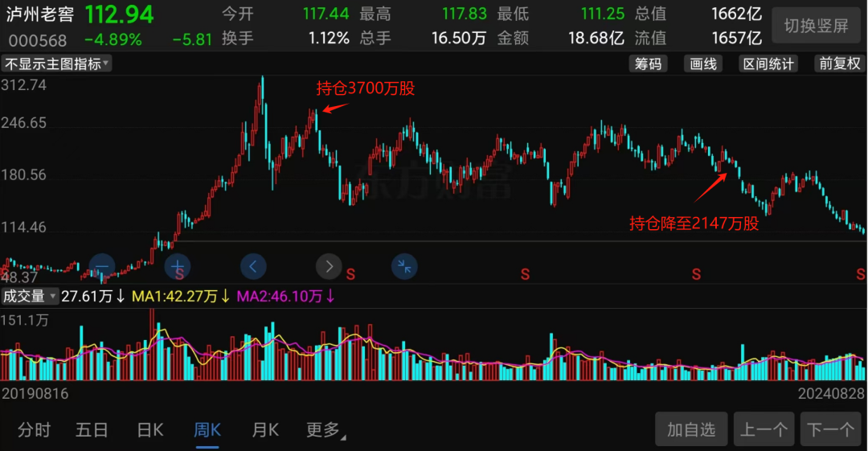Open the 不显示主图指标 indicator dropdown
Screen dimensions: 868x451
[x=56, y=64]
